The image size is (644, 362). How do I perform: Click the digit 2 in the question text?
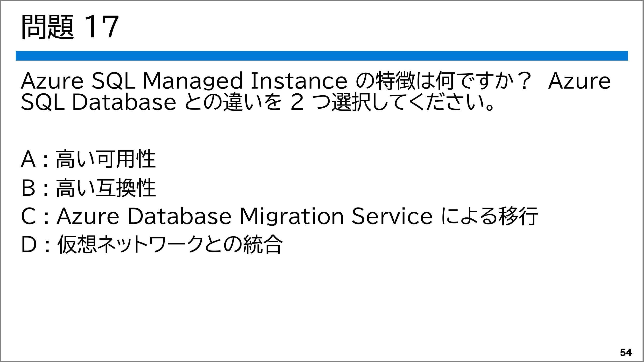297,102
